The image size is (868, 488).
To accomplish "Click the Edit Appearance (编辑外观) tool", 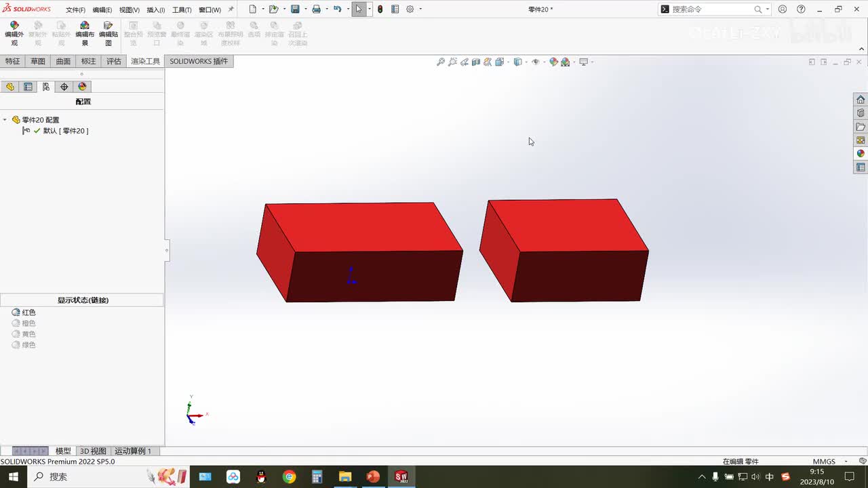I will point(14,33).
